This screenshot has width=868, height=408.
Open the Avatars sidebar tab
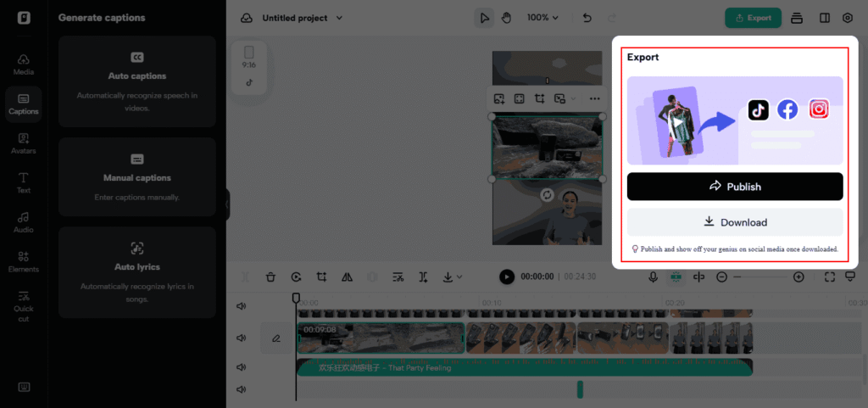pos(23,143)
